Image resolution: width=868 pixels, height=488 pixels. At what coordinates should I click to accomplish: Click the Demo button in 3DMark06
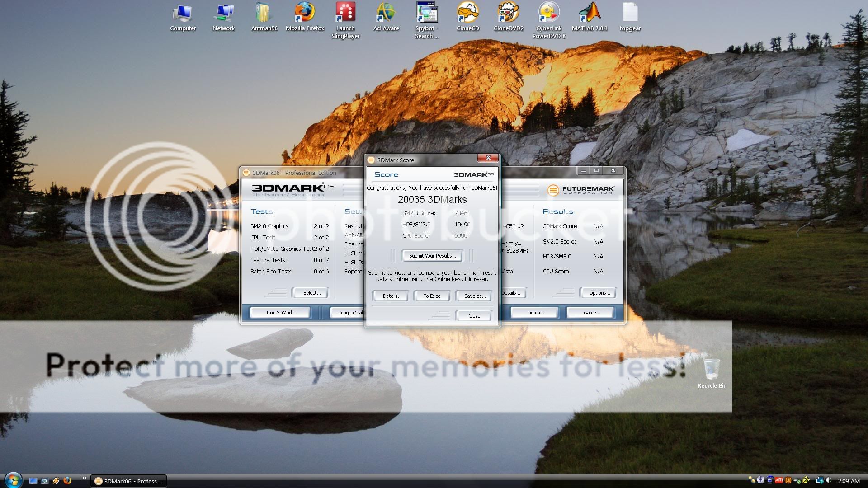pyautogui.click(x=535, y=313)
